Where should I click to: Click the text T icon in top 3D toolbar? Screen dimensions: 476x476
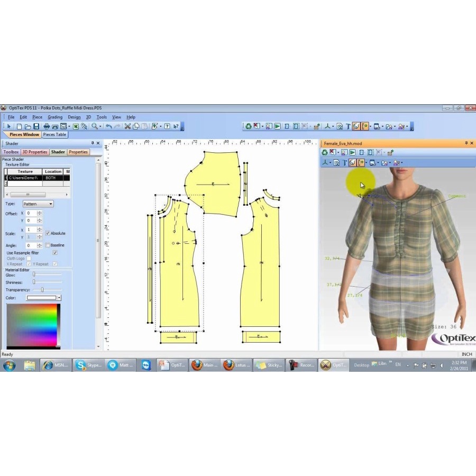coord(348,126)
